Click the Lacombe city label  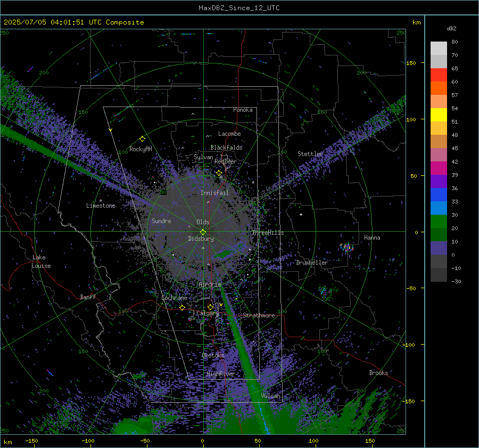(x=229, y=134)
